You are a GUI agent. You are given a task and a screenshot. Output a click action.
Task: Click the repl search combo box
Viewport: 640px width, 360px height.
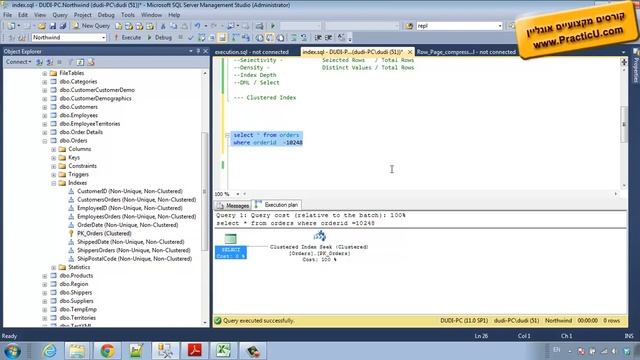[x=459, y=26]
